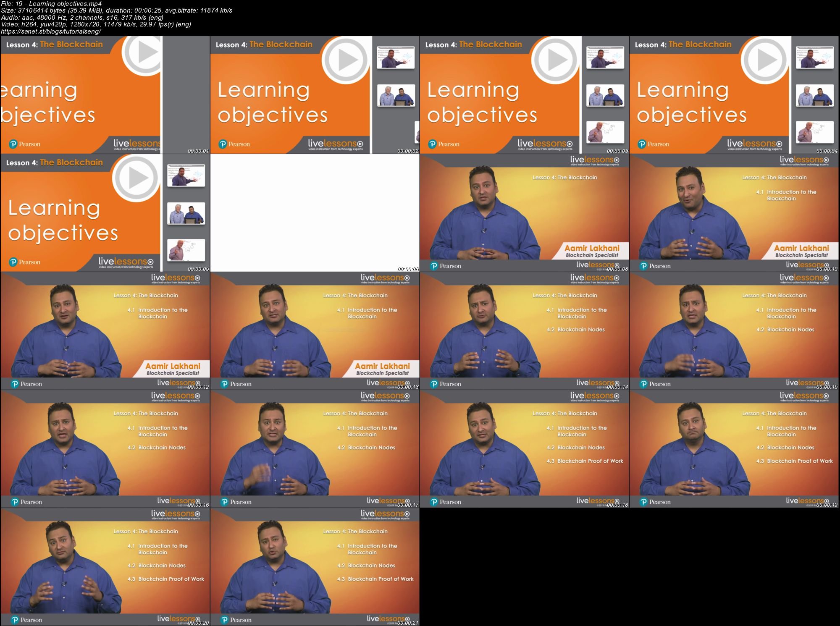Viewport: 840px width, 626px height.
Task: Click the 'Lesson 4: The Blockchain' heading at 00:00:08
Action: tap(564, 178)
